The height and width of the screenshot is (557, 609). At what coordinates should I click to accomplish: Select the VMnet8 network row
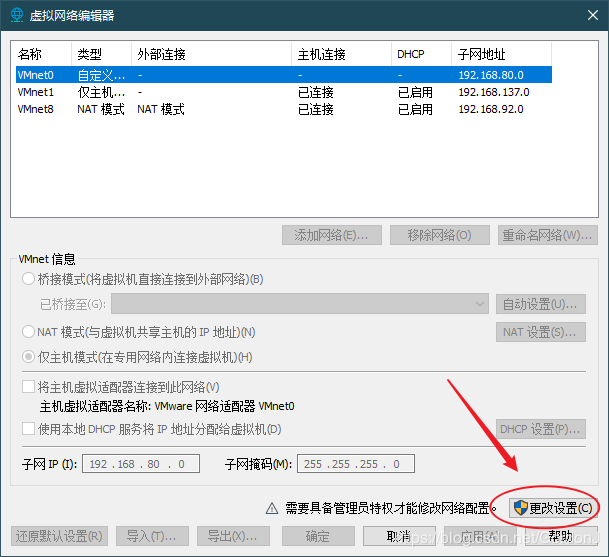(284, 109)
